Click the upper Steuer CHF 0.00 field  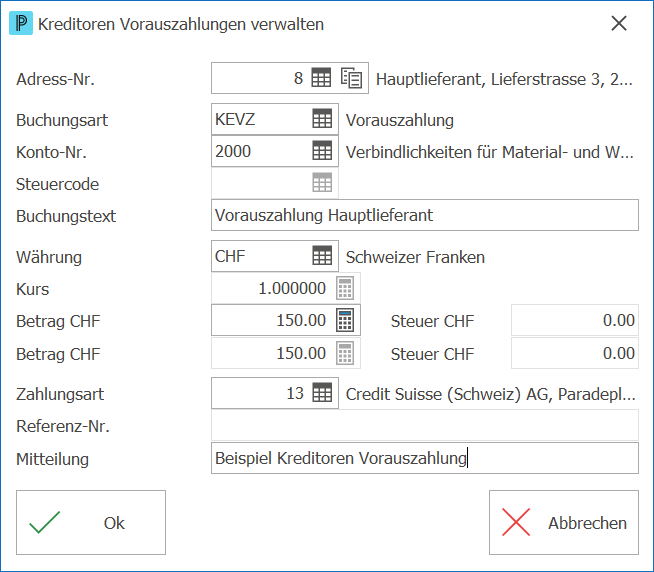point(575,320)
